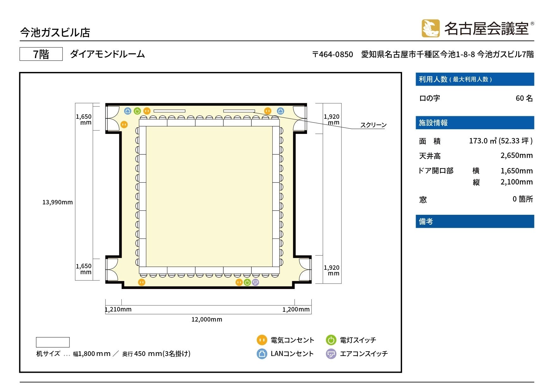Click the 口の字 60名 capacity row
The width and height of the screenshot is (554, 392).
(x=474, y=98)
